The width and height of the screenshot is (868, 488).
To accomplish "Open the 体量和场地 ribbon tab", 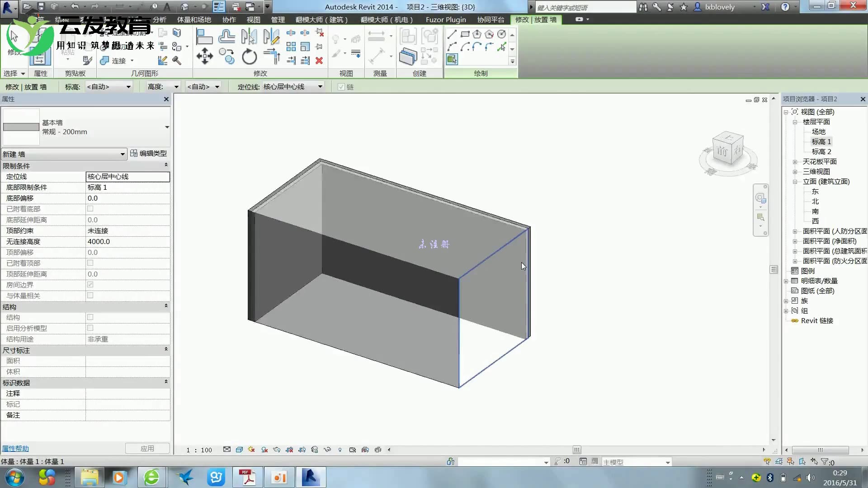I will [194, 19].
